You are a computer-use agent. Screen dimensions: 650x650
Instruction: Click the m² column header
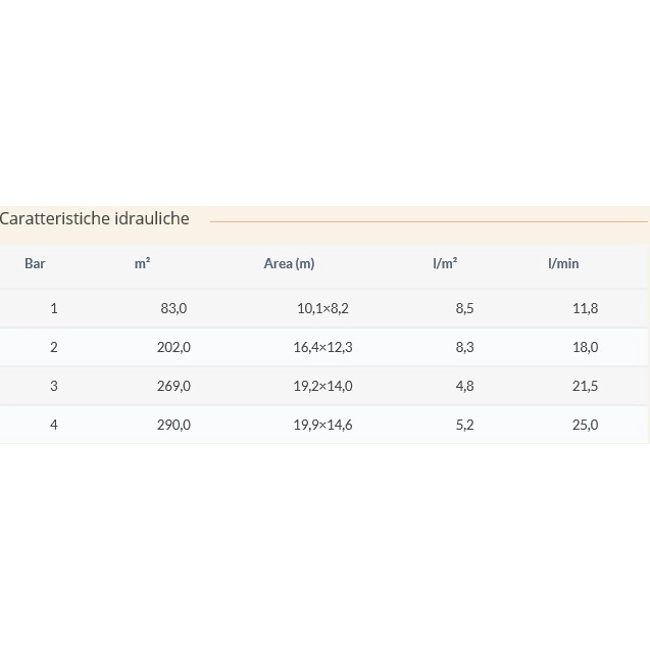142,264
